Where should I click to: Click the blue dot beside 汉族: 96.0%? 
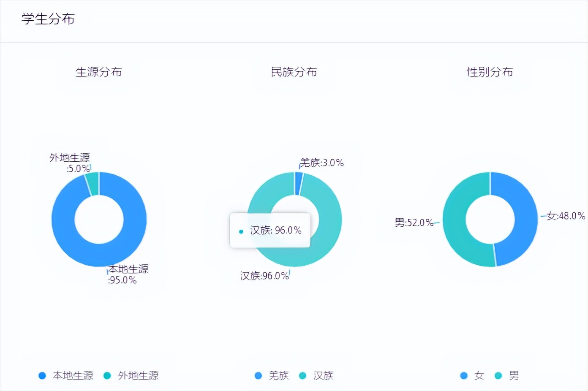coord(240,231)
